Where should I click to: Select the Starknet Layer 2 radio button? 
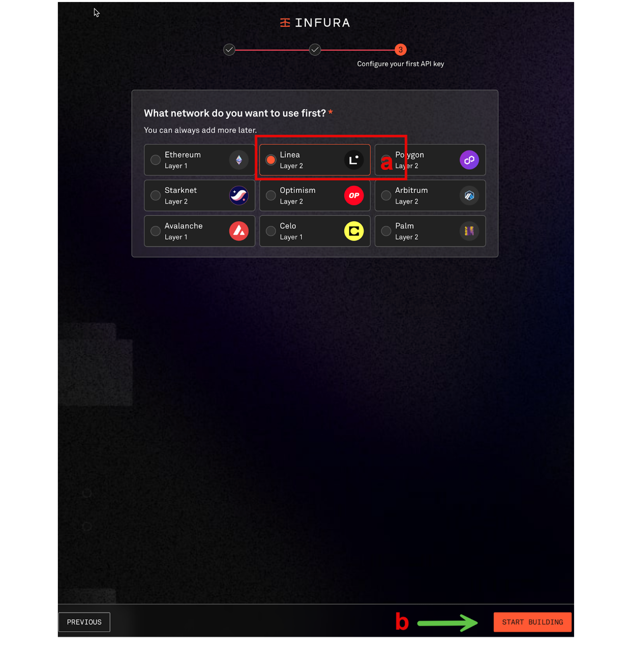pos(156,195)
